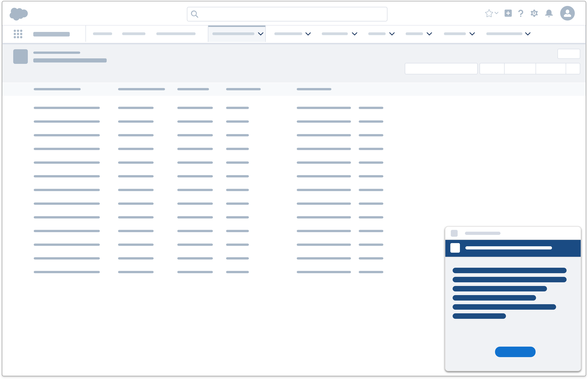Select the highlighted navigation tab

233,34
